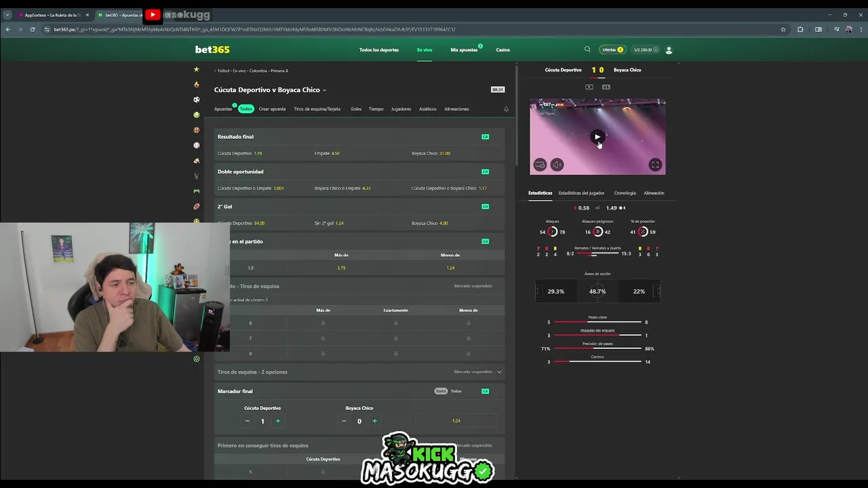
Task: Open the Tiempo tab
Action: pos(376,109)
